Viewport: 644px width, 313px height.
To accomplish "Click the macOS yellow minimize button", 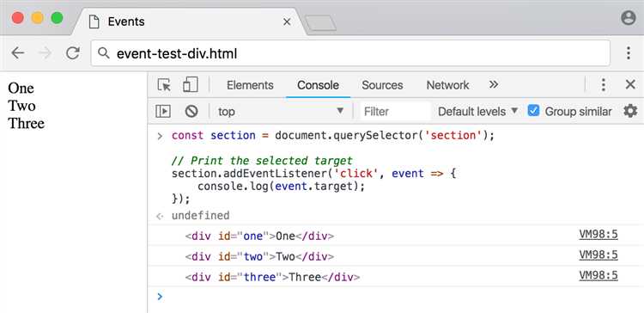I will [38, 18].
